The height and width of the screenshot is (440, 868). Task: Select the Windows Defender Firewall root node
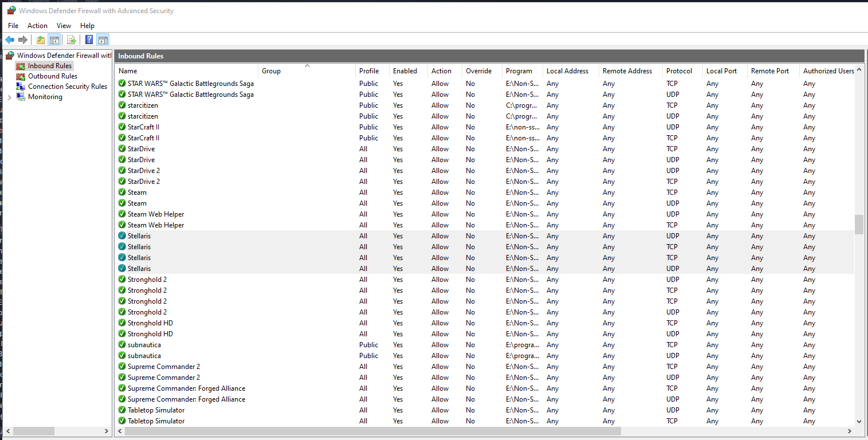coord(64,56)
